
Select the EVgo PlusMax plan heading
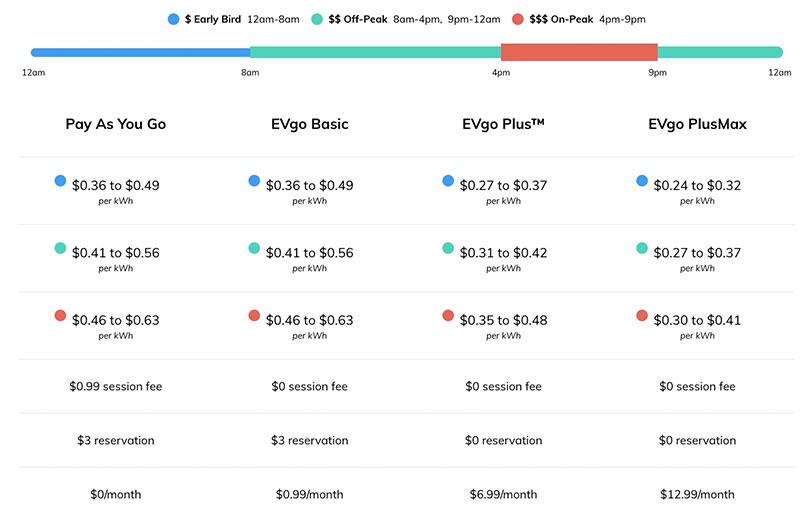pyautogui.click(x=697, y=125)
